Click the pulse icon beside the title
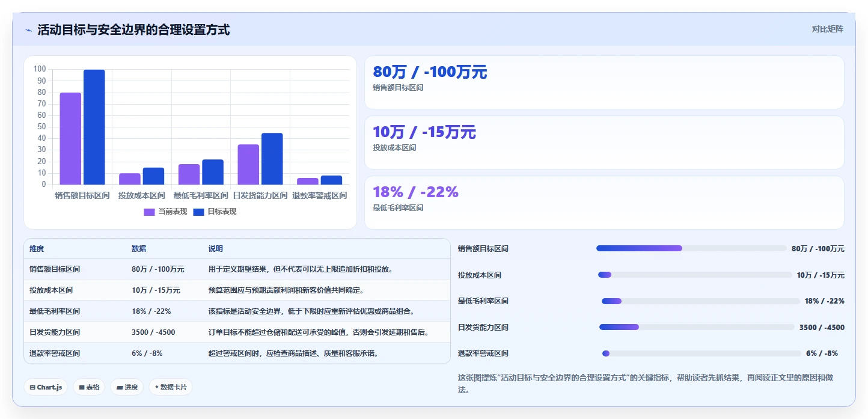The image size is (868, 419). pyautogui.click(x=28, y=30)
